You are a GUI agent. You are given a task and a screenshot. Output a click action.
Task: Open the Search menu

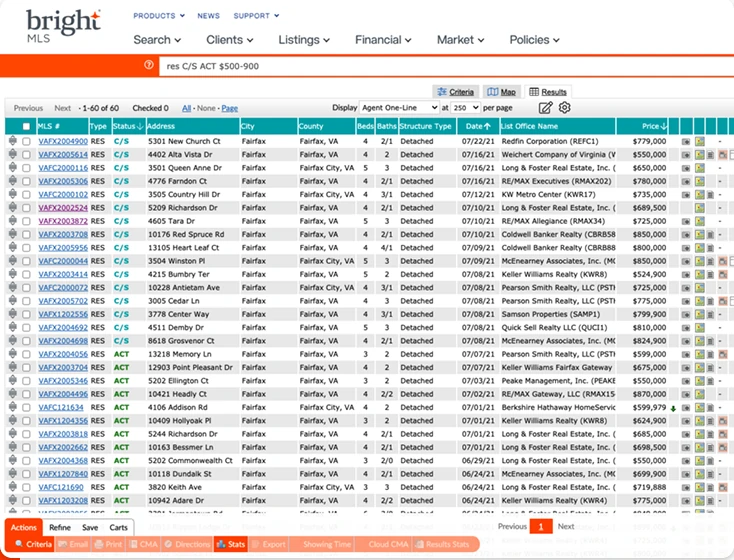[x=157, y=40]
